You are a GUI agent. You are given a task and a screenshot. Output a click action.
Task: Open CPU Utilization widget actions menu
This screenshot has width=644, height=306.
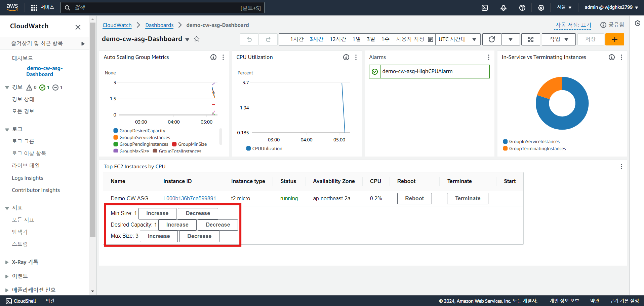click(356, 57)
